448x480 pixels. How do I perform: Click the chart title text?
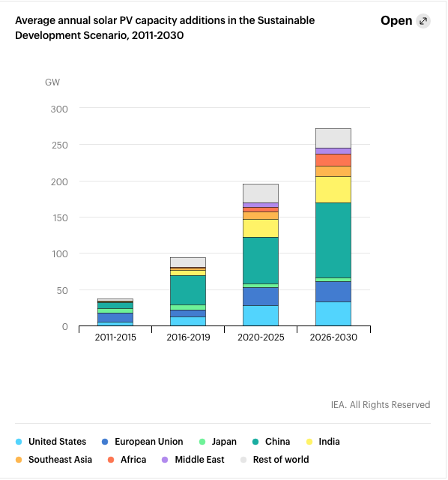[x=165, y=28]
